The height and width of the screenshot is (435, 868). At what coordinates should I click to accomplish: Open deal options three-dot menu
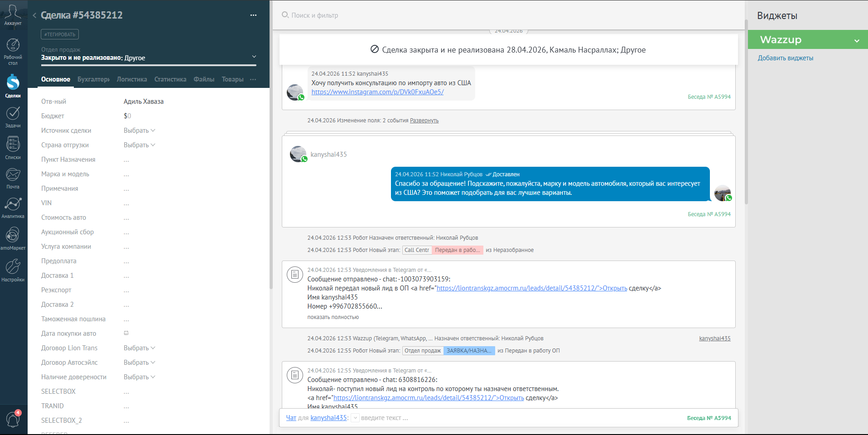pos(253,15)
